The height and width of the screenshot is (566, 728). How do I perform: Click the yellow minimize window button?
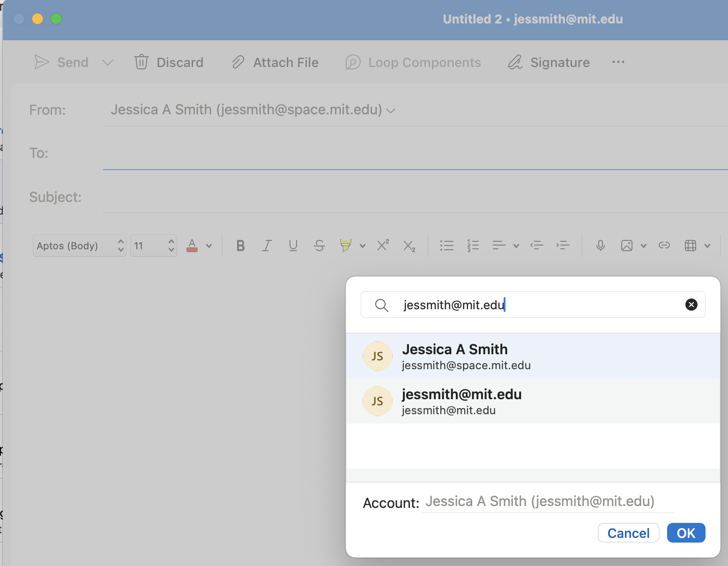point(37,19)
